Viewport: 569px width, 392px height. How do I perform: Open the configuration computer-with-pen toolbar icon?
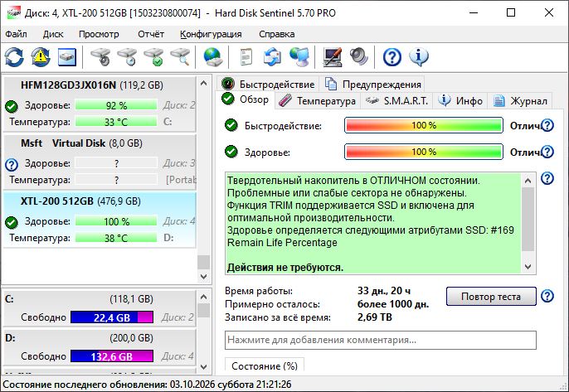333,57
